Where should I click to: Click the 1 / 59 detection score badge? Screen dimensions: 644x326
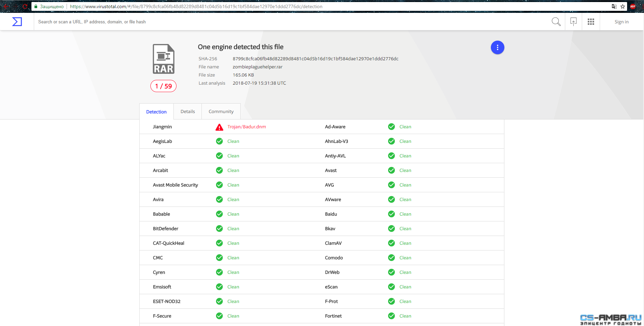(163, 86)
